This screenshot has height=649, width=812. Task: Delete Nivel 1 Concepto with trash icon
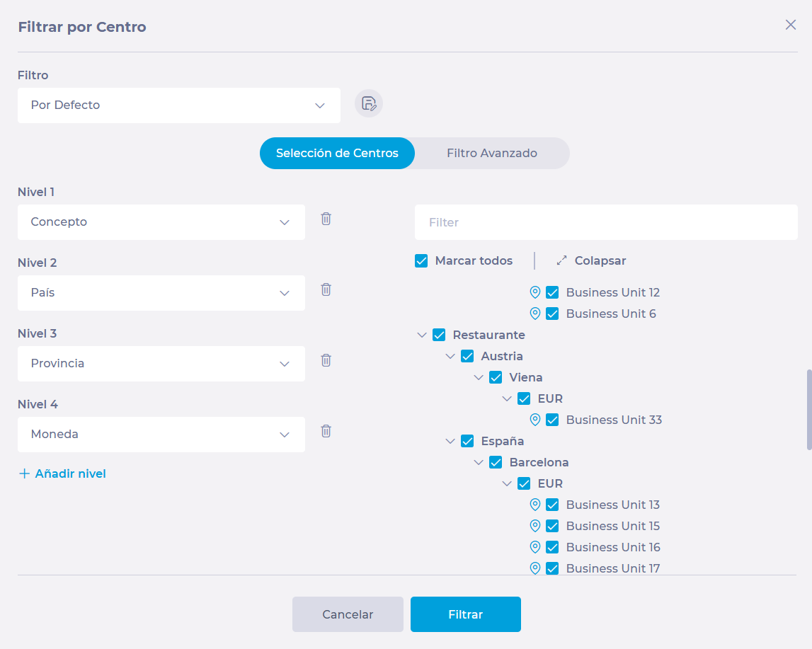(x=326, y=219)
